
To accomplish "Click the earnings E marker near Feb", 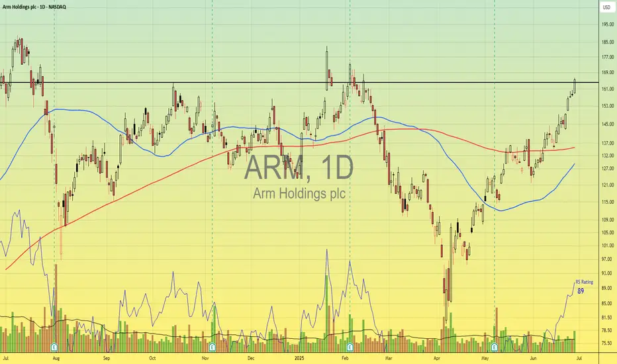I will point(350,347).
